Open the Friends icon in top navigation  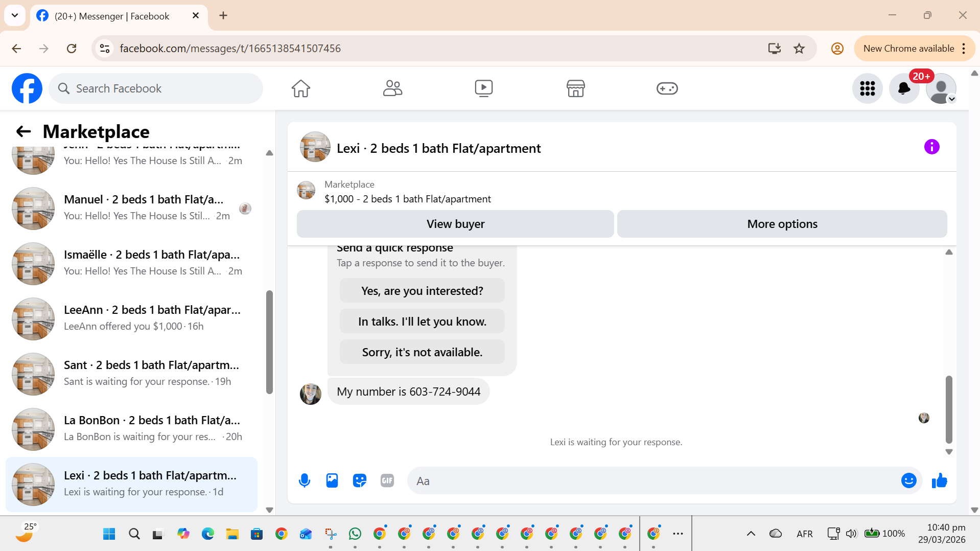coord(392,88)
